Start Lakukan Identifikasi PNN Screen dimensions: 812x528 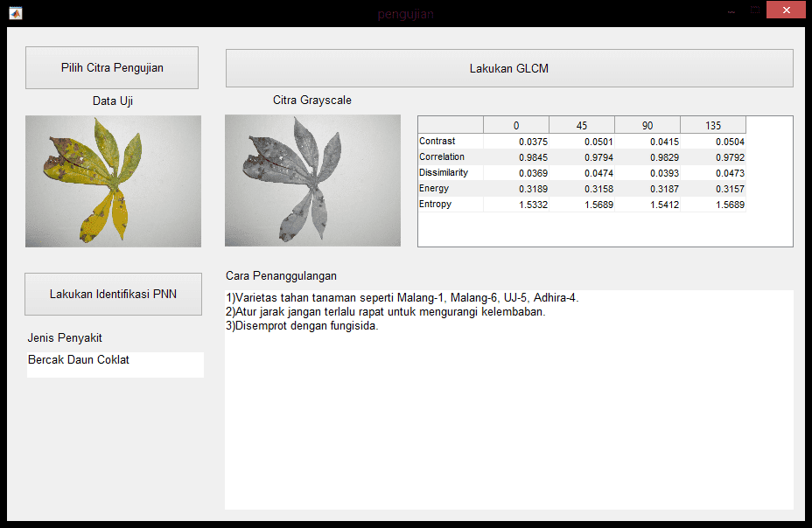click(113, 294)
